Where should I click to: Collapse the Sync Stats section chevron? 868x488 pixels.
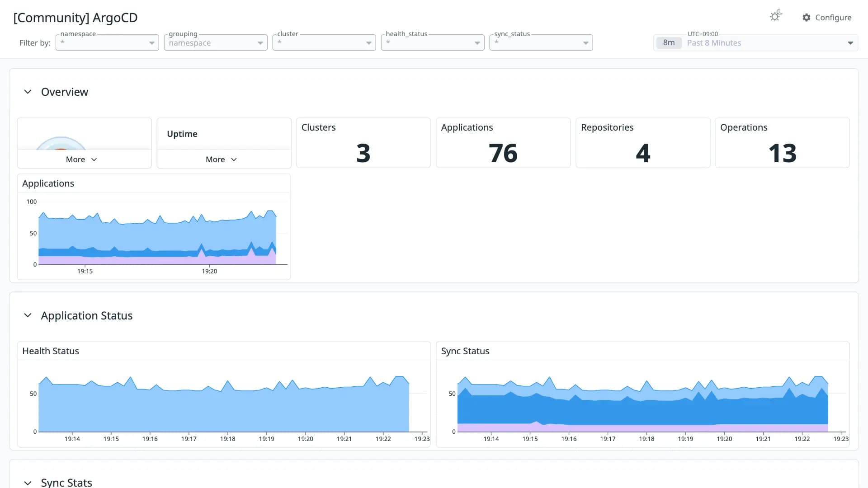(x=28, y=483)
